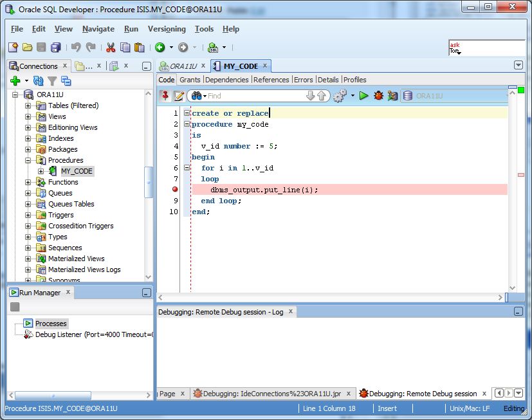Expand the Triggers tree node

pos(28,215)
